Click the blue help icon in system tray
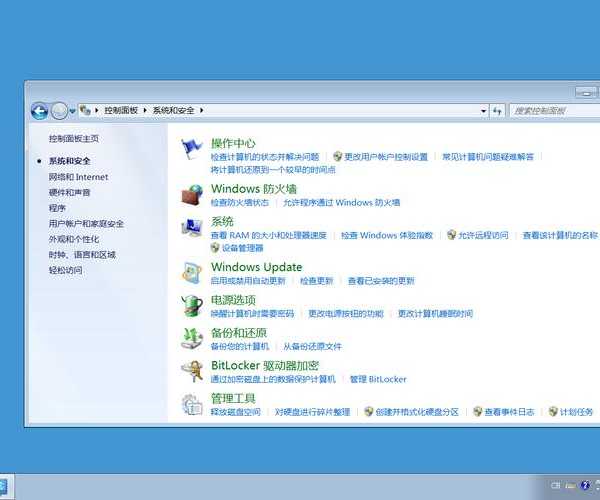The image size is (600, 500). (585, 485)
